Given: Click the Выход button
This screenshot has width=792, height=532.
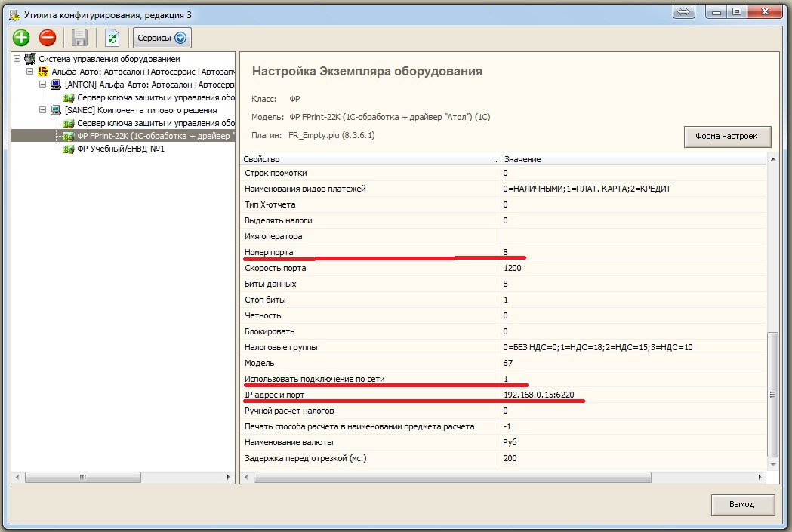Looking at the screenshot, I should (742, 504).
